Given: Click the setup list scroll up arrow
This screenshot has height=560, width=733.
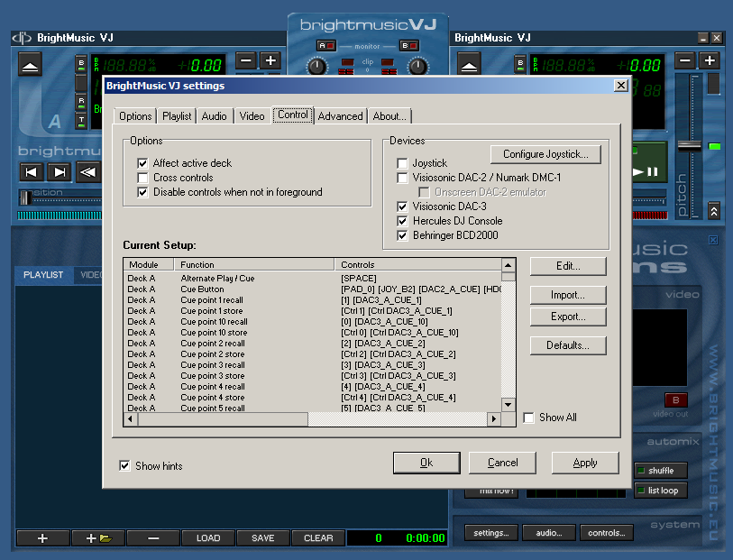Looking at the screenshot, I should point(509,265).
